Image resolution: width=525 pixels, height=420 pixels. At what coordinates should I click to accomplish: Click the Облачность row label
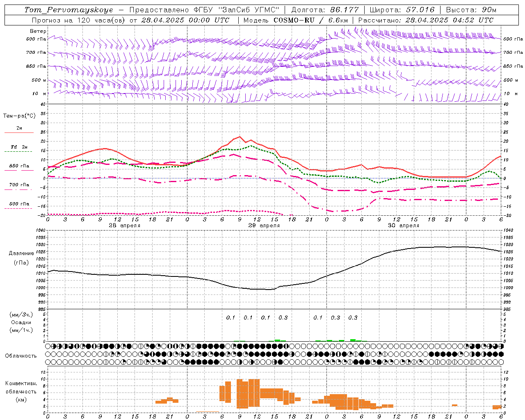click(21, 356)
